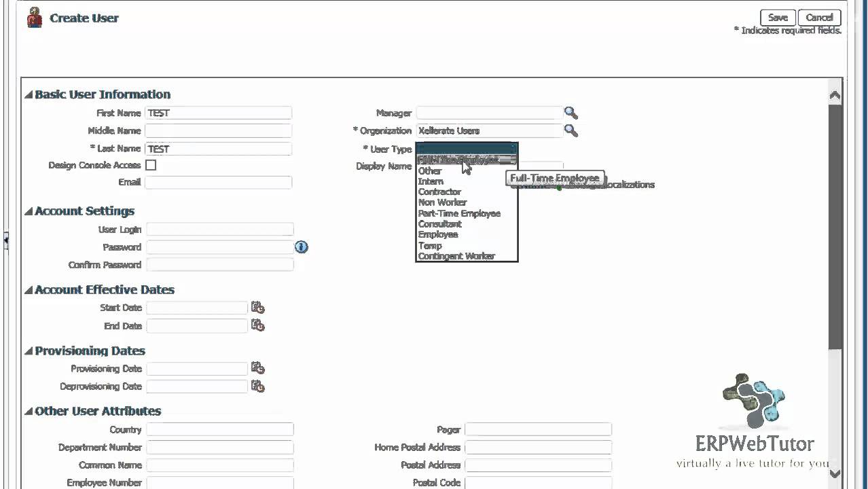Viewport: 868px width, 489px height.
Task: Toggle the Design Console Access checkbox
Action: click(x=151, y=165)
